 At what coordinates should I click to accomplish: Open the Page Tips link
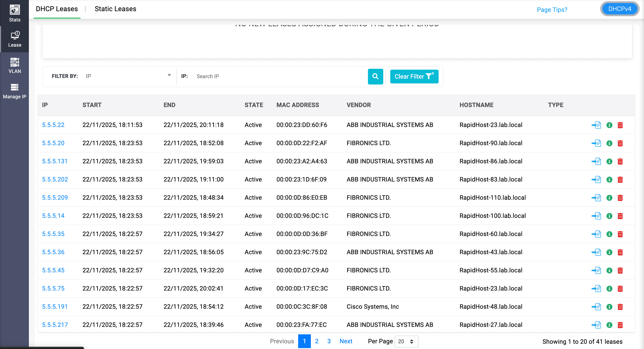tap(552, 10)
